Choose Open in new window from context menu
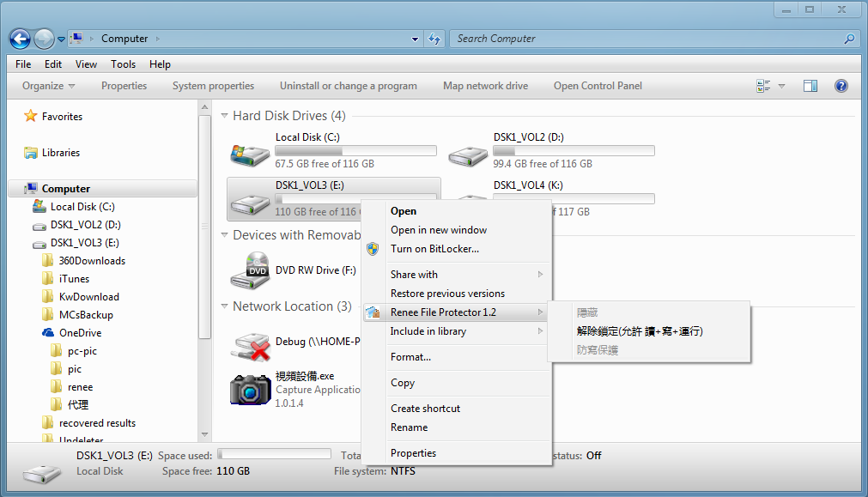Screen dimensions: 868x497 click(439, 230)
